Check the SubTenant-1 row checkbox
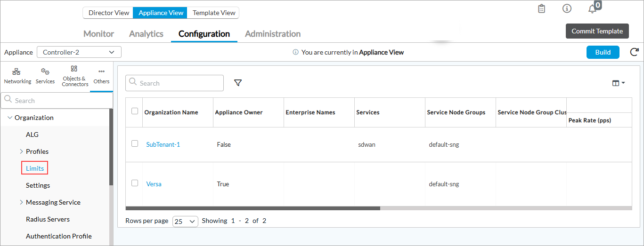Viewport: 644px width, 246px height. click(135, 143)
